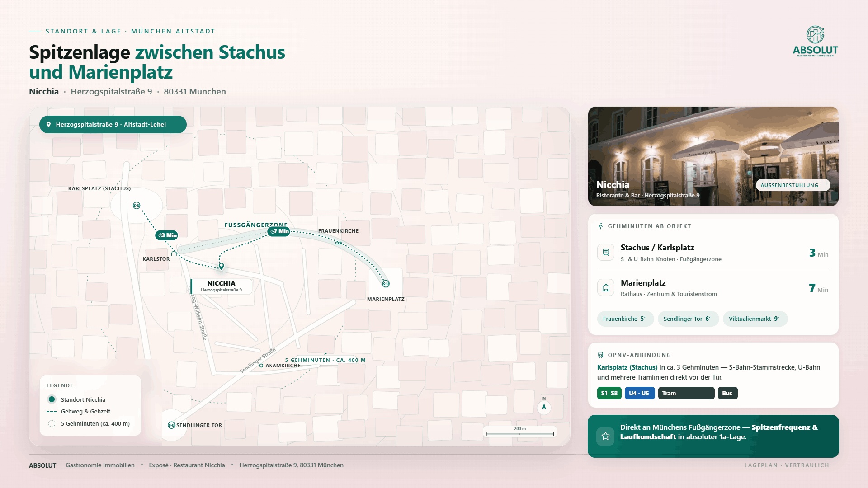Click the Karlstor gate icon on the map
868x488 pixels.
(174, 253)
